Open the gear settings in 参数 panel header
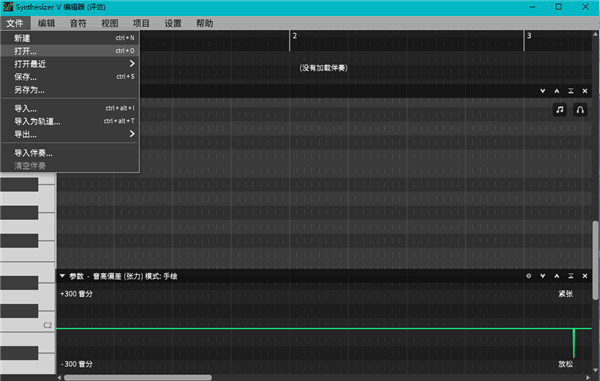600x381 pixels. (x=528, y=276)
